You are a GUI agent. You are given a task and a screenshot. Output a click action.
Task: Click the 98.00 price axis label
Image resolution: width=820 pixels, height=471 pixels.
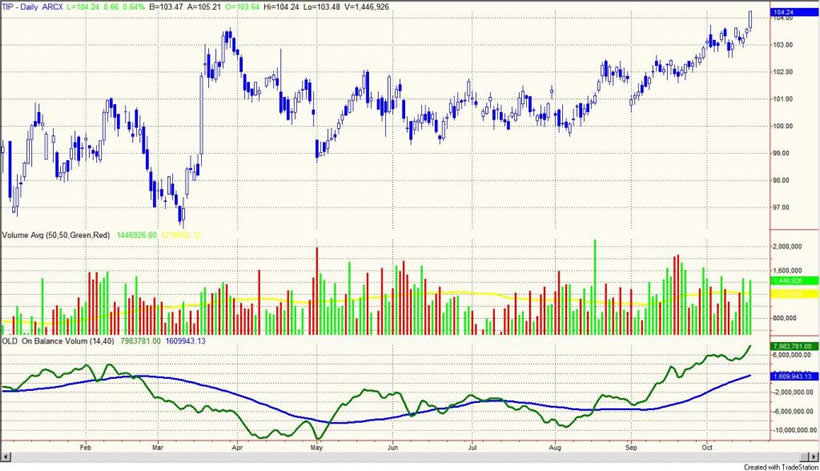(782, 180)
